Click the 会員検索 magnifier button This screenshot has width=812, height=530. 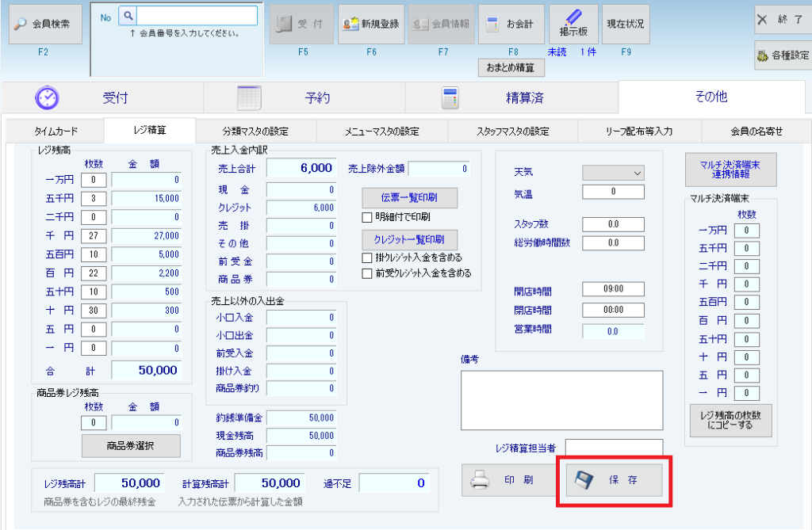[45, 24]
